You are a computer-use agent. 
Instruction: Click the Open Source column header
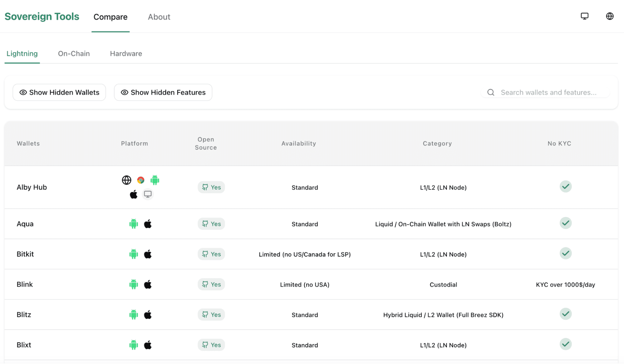click(206, 143)
